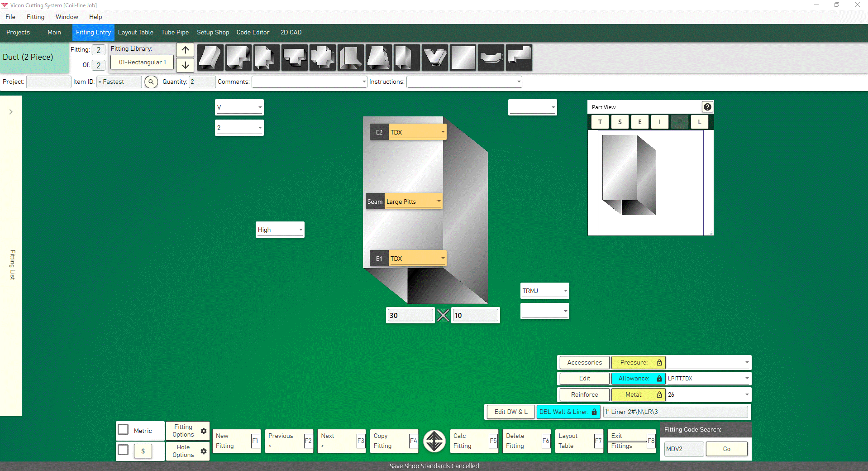
Task: Click the fitting library down arrow
Action: pos(185,65)
